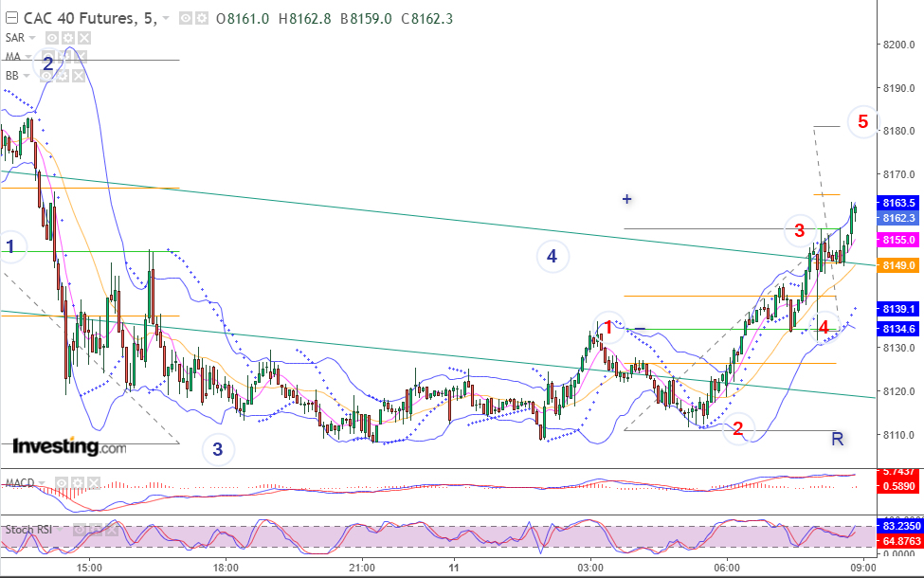
Task: Select the red wave 5 marker
Action: pos(862,122)
